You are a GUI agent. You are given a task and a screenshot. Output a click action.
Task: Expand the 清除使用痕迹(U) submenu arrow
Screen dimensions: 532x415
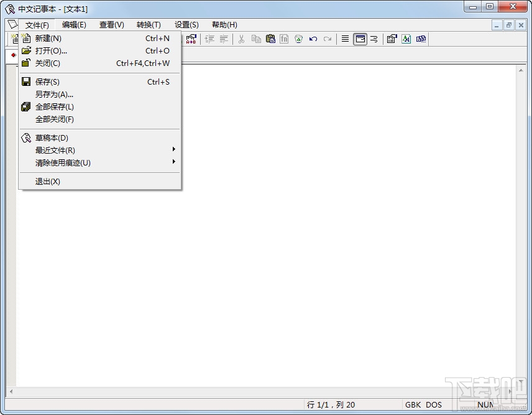tap(174, 162)
